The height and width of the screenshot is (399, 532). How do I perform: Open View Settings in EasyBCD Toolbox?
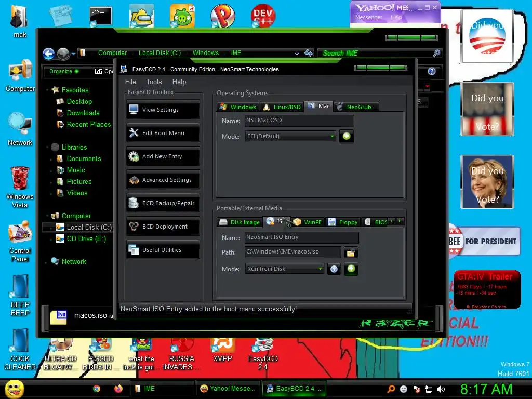tap(163, 110)
